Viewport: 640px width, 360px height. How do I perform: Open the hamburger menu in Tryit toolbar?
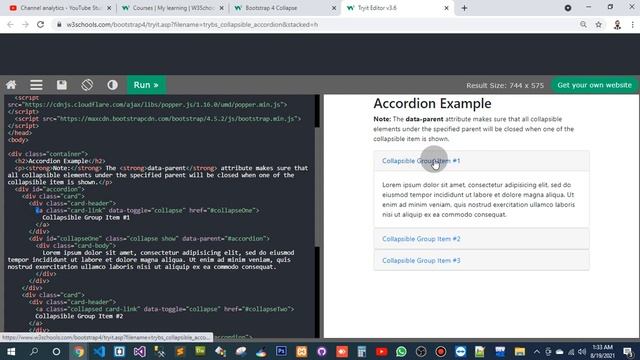[36, 85]
